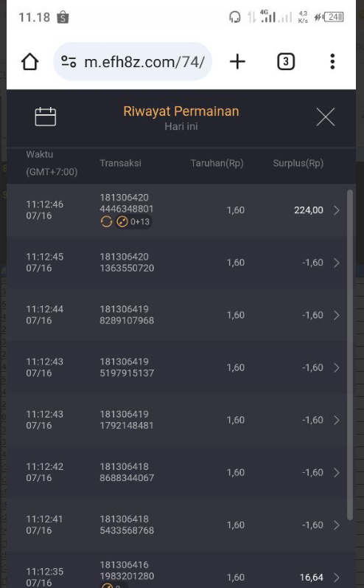Expand details for the 11:12:44 transaction
Screen dimensions: 364x588
tap(336, 315)
